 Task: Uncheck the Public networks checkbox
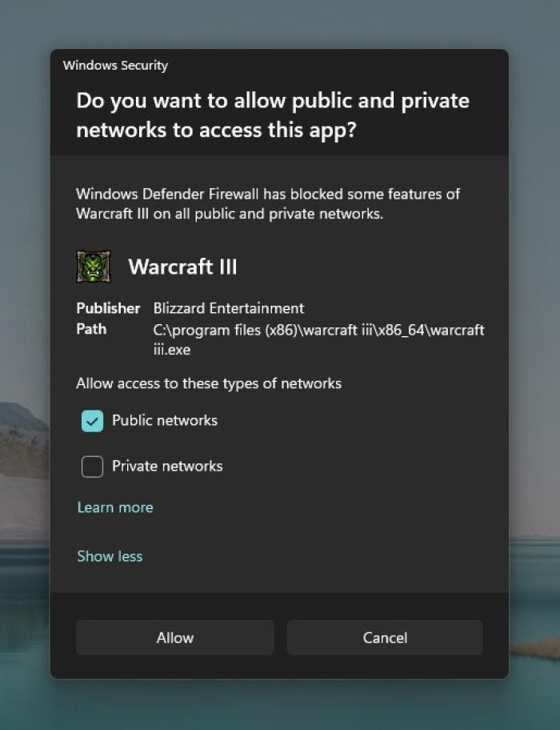tap(92, 420)
